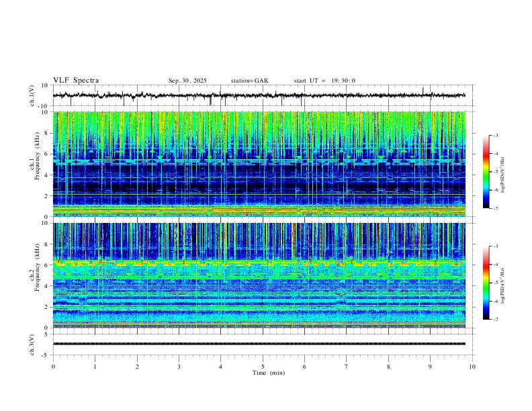Click the -5 tick on ch.3(V) axis
The height and width of the screenshot is (411, 532).
tap(46, 355)
